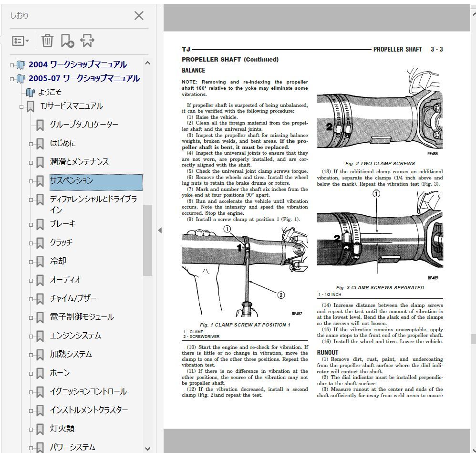This screenshot has width=476, height=453.
Task: Click bookmark icon beside サスペンション
Action: tap(40, 181)
